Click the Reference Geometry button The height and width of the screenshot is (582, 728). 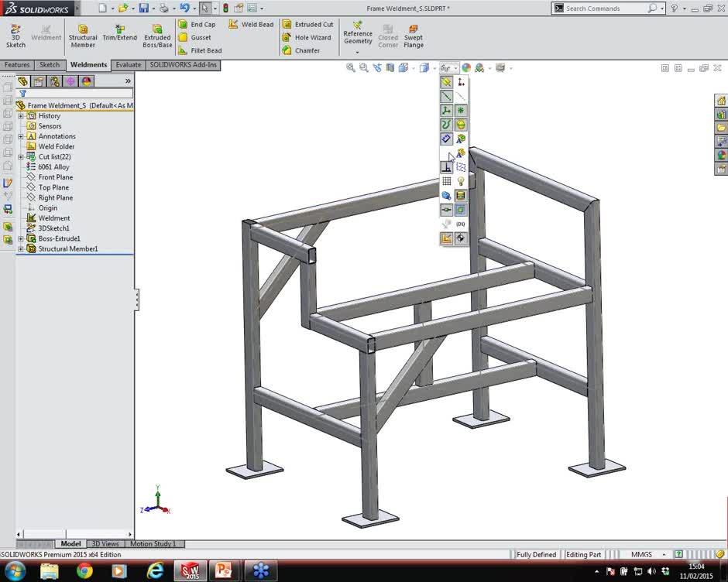(x=357, y=33)
